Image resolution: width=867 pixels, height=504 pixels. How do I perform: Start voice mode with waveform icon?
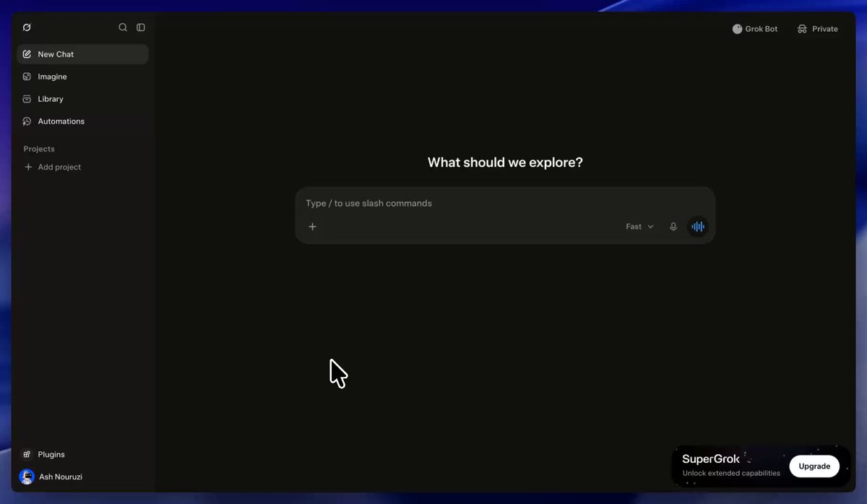point(698,227)
